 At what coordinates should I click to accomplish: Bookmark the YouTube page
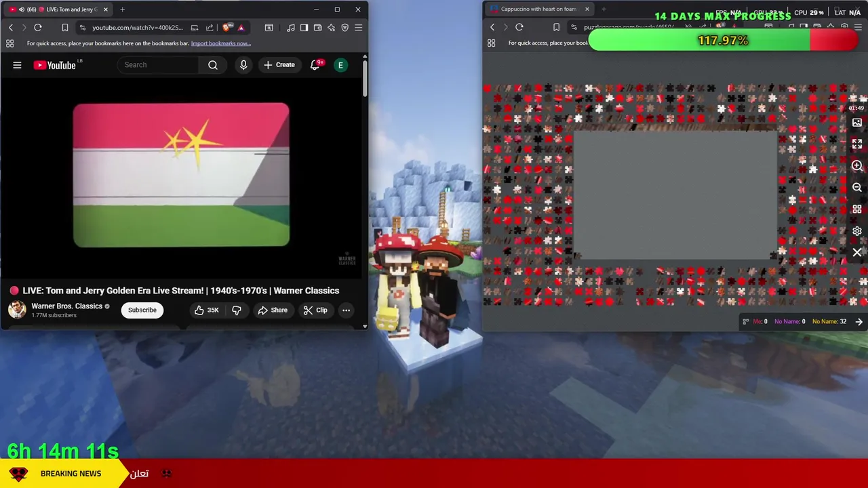click(x=65, y=27)
